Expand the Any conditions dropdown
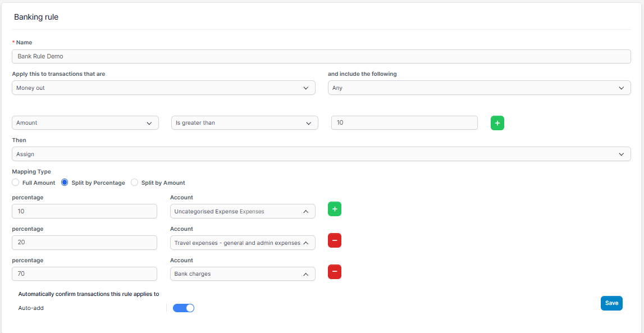Image resolution: width=644 pixels, height=333 pixels. click(479, 88)
